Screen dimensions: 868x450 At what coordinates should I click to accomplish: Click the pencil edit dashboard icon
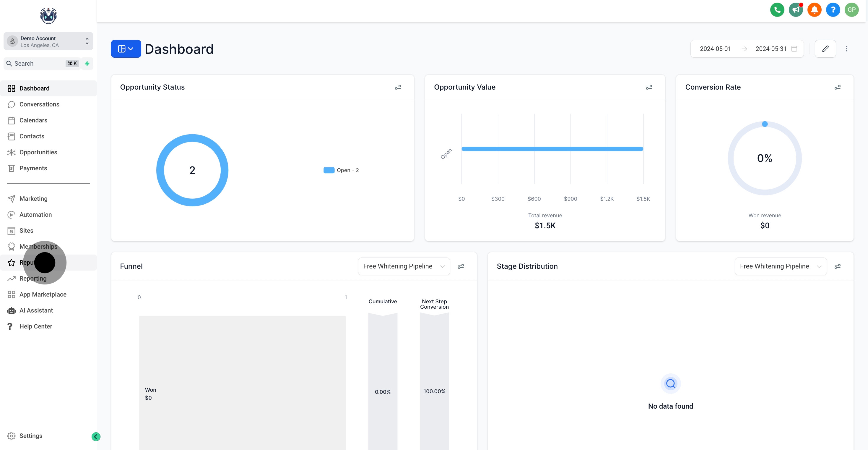[825, 49]
